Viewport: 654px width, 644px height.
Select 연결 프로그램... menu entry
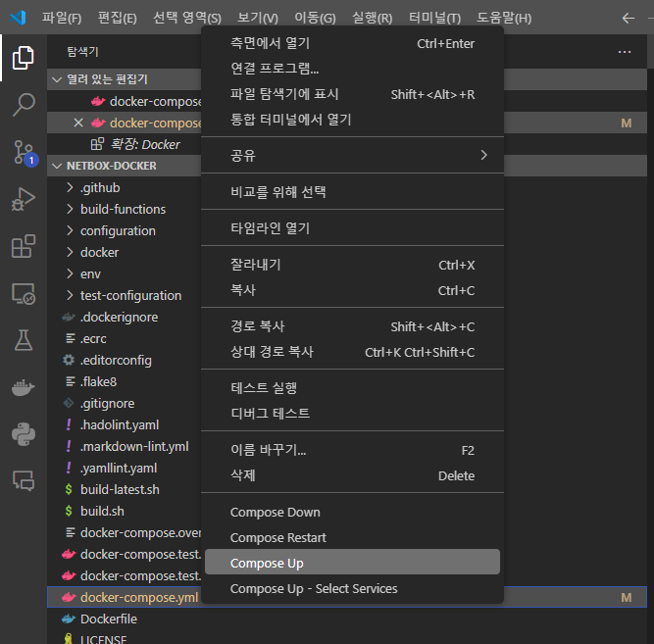click(352, 69)
